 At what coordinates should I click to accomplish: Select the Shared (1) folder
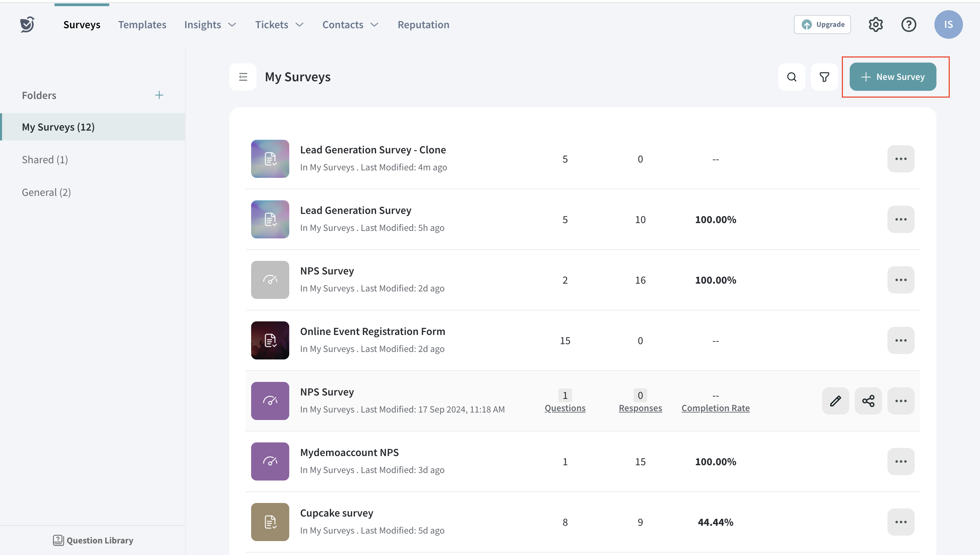click(45, 159)
